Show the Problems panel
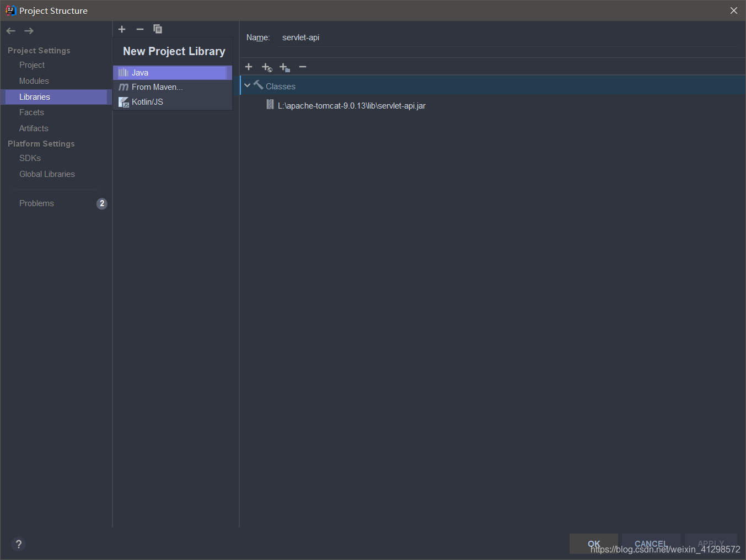Screen dimensions: 746x560 tap(36, 203)
